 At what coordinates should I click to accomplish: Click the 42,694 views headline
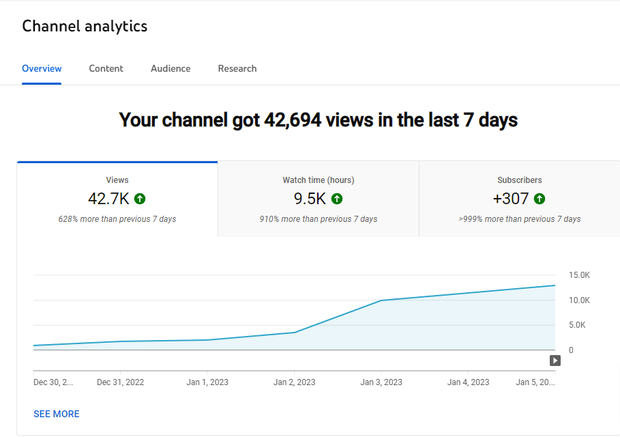point(318,121)
